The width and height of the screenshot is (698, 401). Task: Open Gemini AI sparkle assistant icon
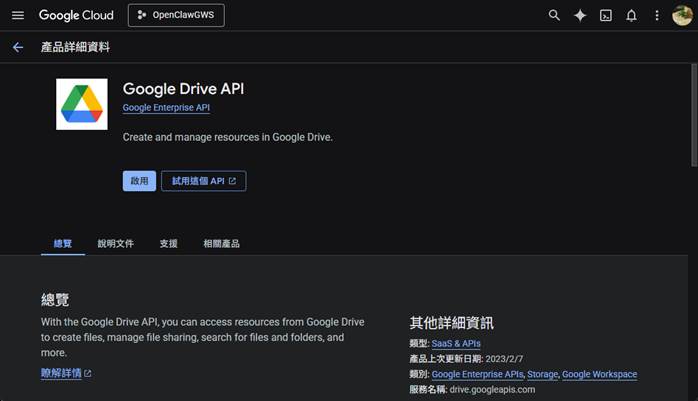pos(580,15)
